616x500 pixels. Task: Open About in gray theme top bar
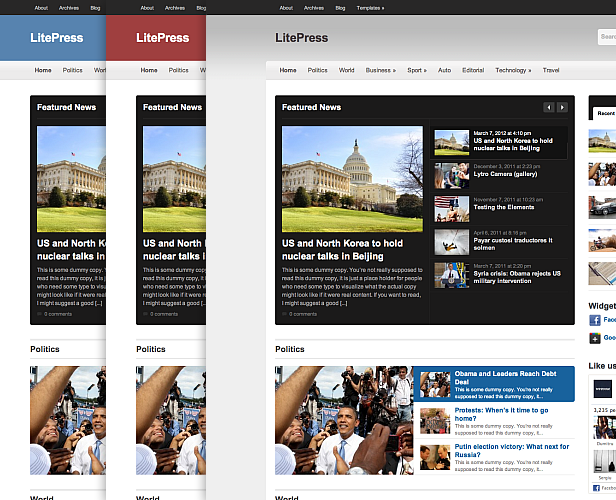[x=286, y=8]
